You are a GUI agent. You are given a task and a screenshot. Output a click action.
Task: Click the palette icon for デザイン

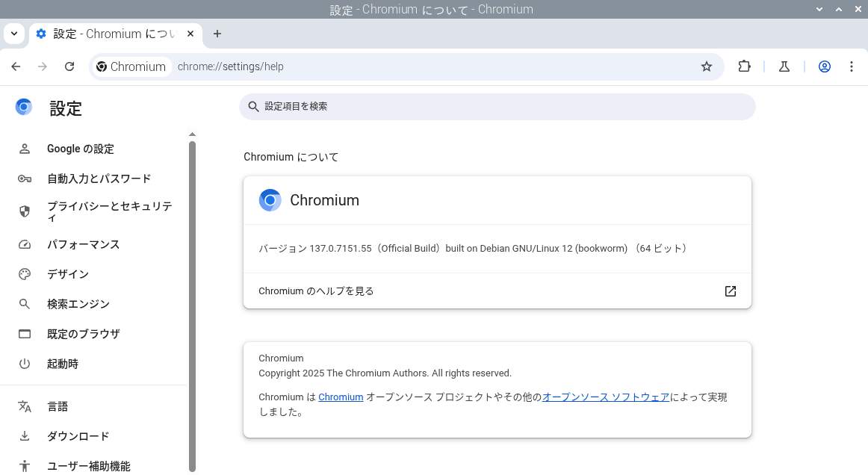pos(25,275)
